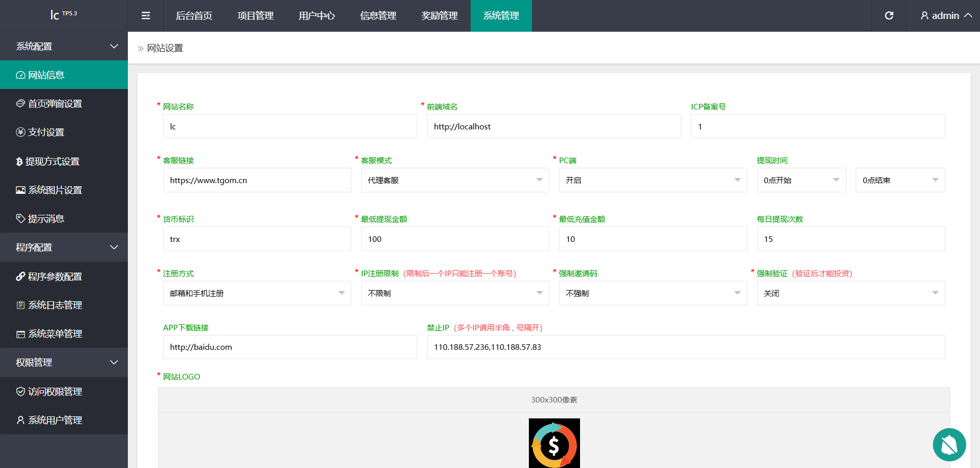The image size is (980, 468).
Task: Click the green floating bell-off button
Action: pos(949,444)
